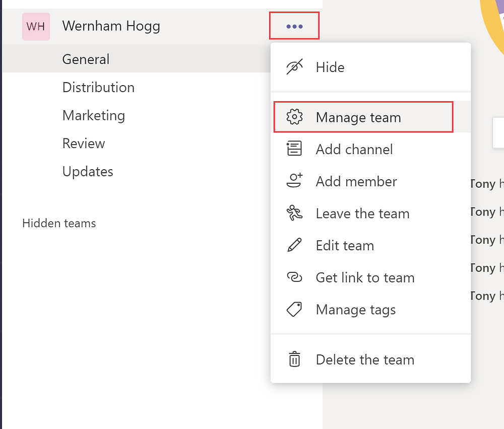This screenshot has width=504, height=429.
Task: Choose Manage team in the menu
Action: 370,117
